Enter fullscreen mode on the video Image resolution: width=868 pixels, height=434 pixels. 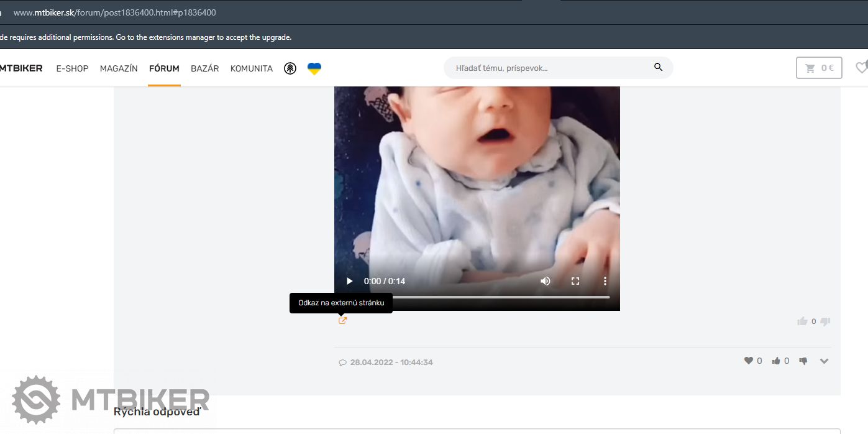pos(575,281)
